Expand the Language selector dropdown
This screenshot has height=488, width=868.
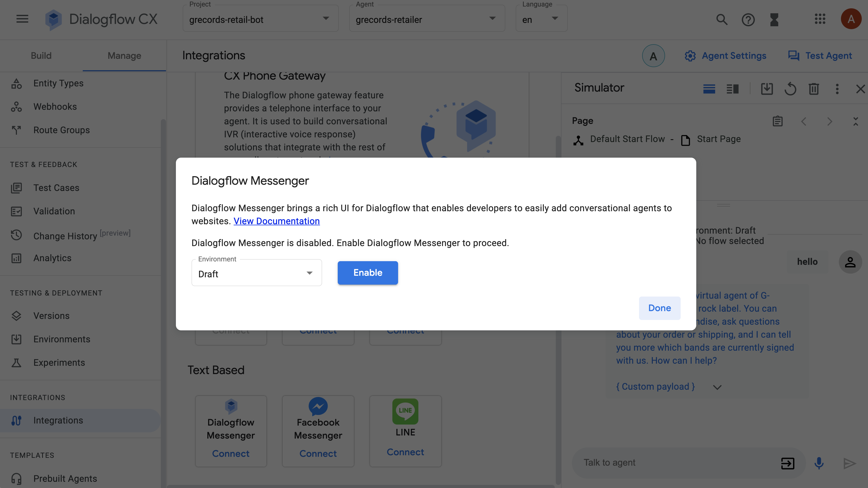click(554, 20)
